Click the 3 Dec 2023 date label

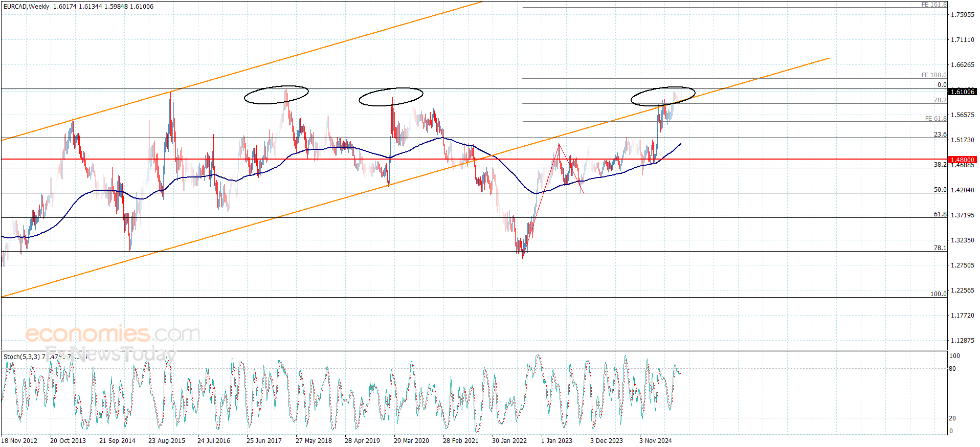[607, 441]
